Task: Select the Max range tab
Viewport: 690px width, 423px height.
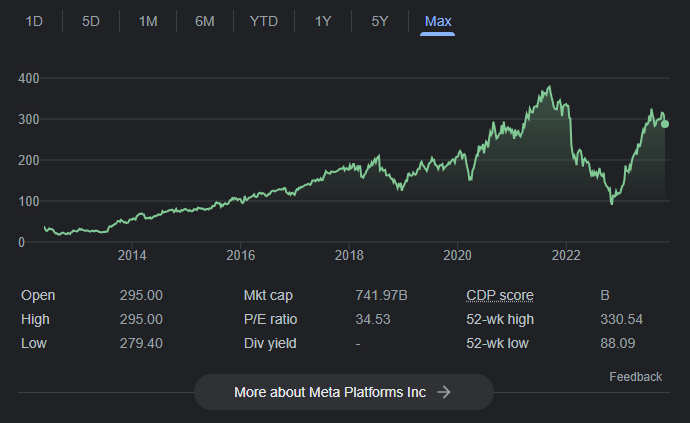Action: [x=438, y=21]
